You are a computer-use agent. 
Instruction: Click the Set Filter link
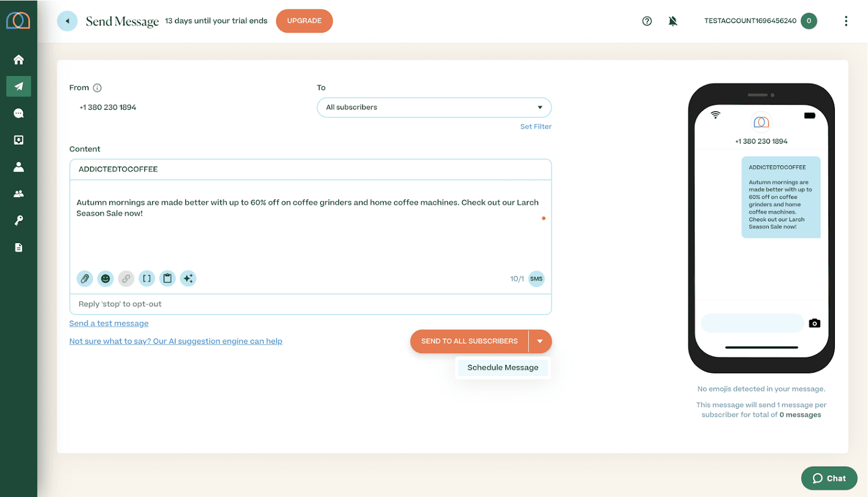(x=536, y=126)
